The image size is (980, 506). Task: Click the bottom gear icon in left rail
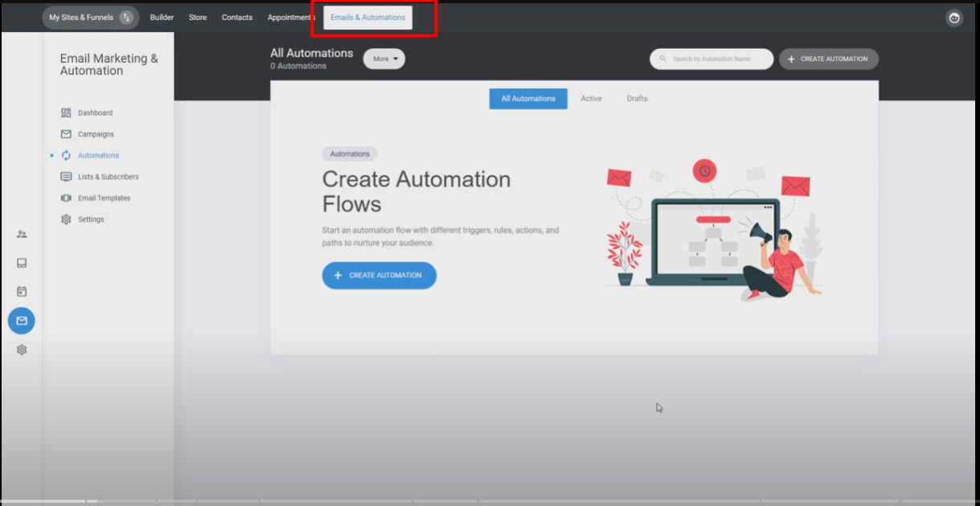point(22,350)
